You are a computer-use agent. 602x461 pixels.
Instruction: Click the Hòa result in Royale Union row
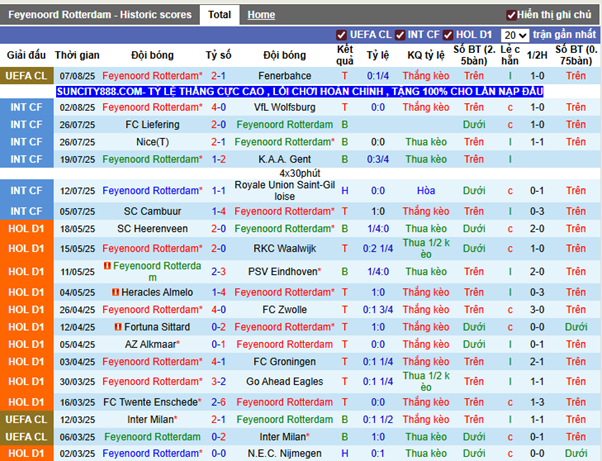coord(426,190)
